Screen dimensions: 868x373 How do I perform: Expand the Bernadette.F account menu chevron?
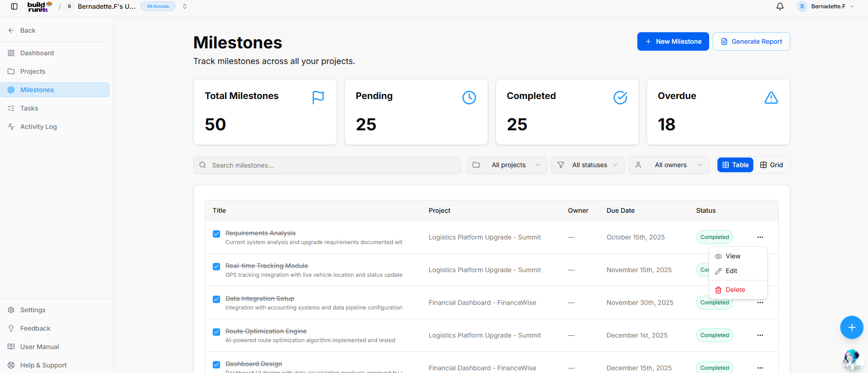tap(852, 6)
